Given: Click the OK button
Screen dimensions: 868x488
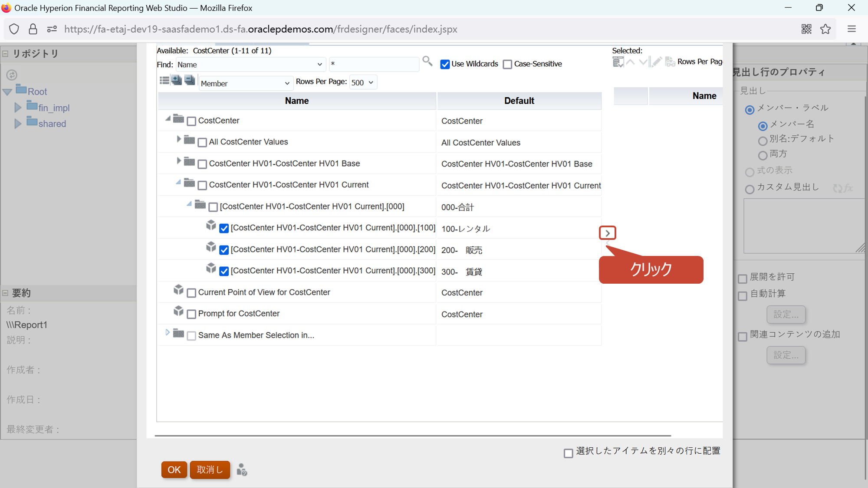Looking at the screenshot, I should 174,470.
